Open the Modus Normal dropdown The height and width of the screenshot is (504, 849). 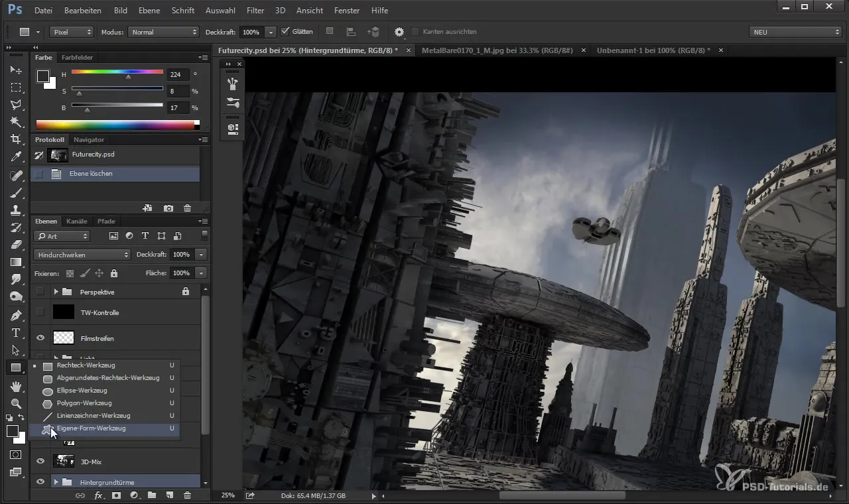pyautogui.click(x=163, y=32)
